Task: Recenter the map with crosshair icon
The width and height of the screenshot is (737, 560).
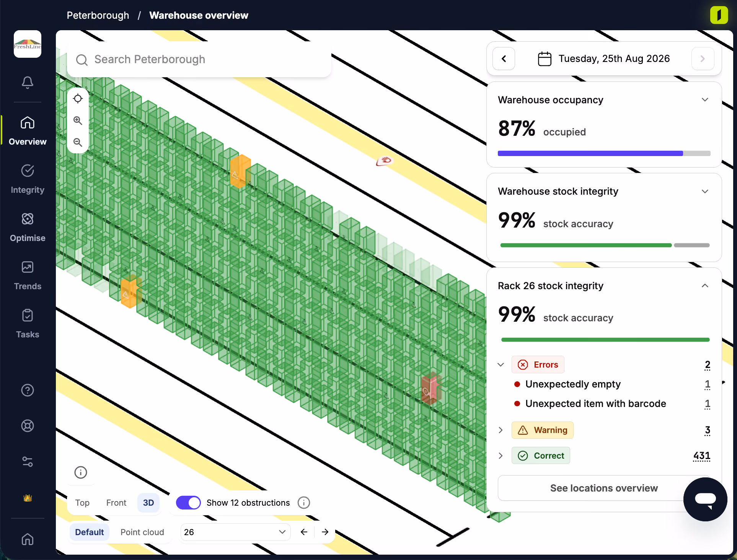Action: coord(78,99)
